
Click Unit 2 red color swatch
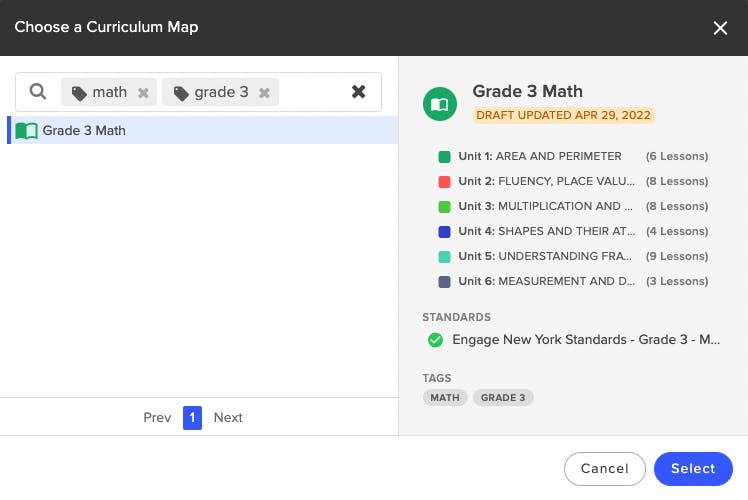444,181
